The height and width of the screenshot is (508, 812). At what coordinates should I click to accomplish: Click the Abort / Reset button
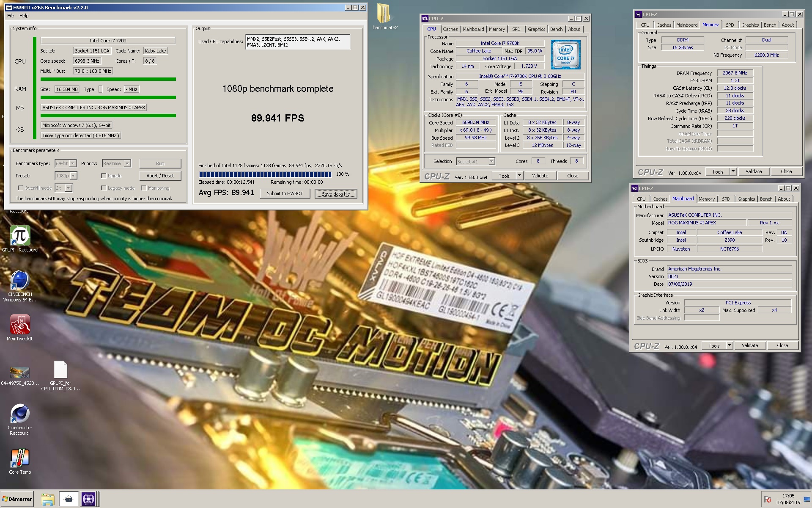(160, 176)
